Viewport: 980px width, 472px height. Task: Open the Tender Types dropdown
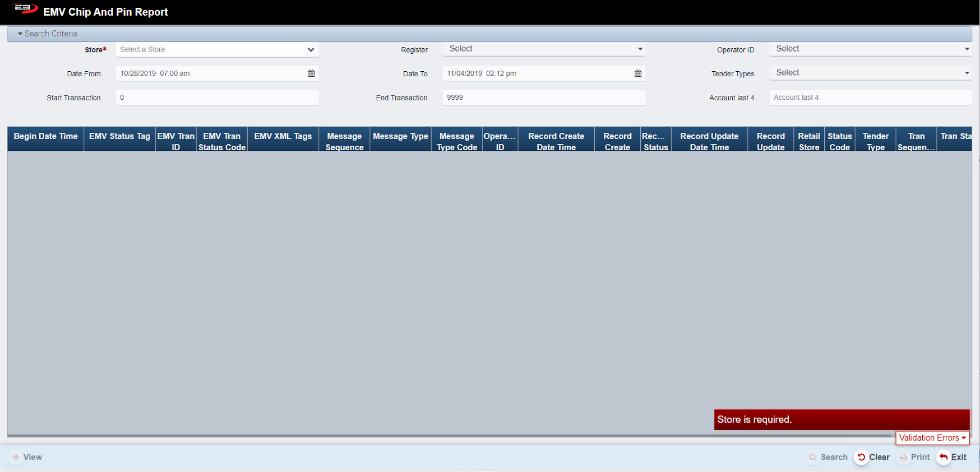[x=871, y=73]
